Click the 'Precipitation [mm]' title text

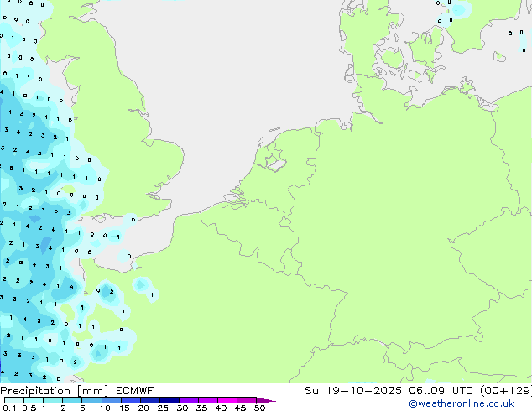click(55, 391)
